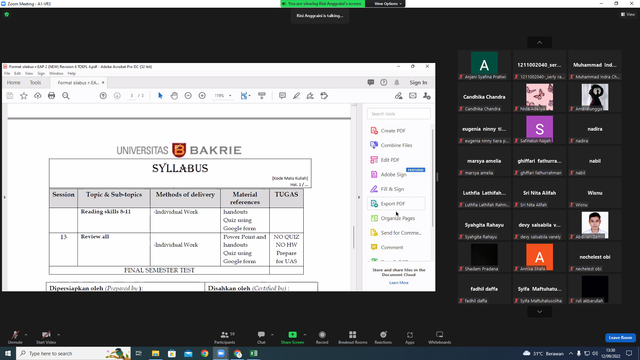This screenshot has width=640, height=360.
Task: Select Fill & Sign tool
Action: (387, 189)
